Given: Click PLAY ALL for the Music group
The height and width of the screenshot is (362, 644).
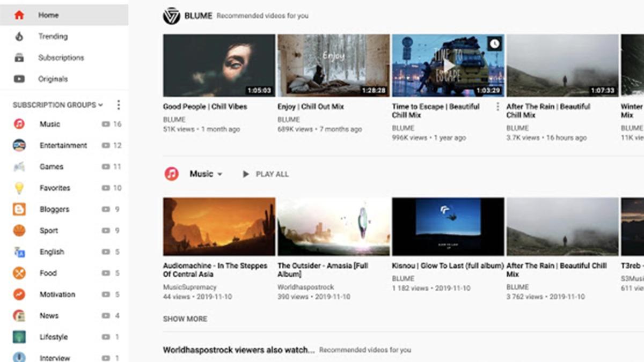Looking at the screenshot, I should click(x=267, y=174).
